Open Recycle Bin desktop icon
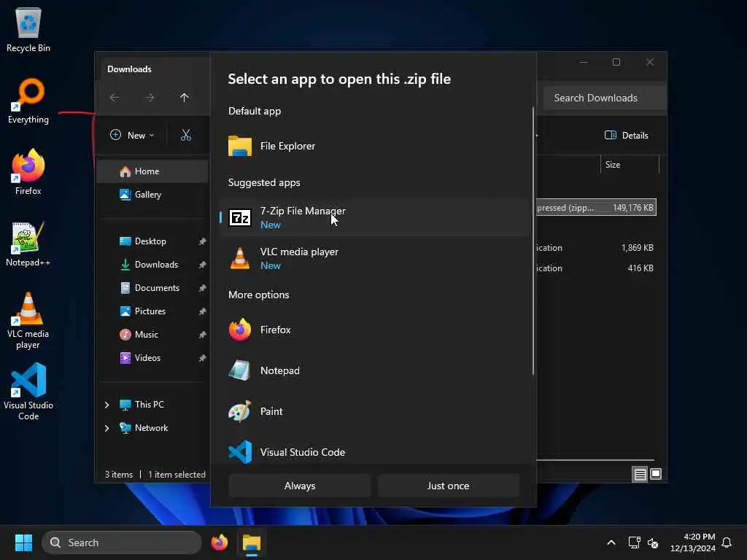 (28, 30)
